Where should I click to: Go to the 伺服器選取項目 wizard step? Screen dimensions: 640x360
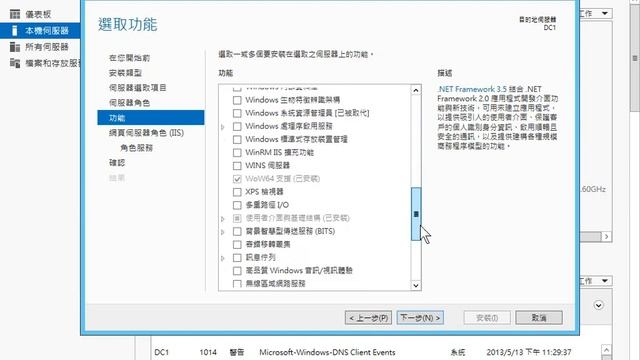(138, 88)
